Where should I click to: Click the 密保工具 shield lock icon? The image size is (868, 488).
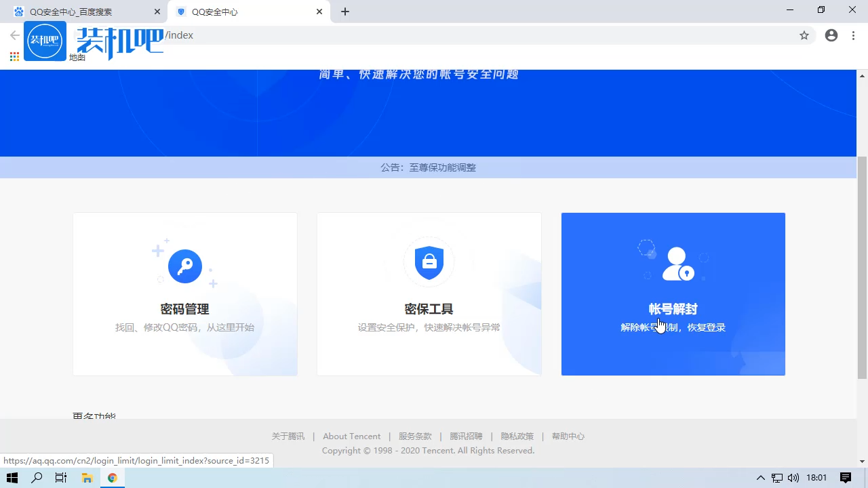pos(429,262)
